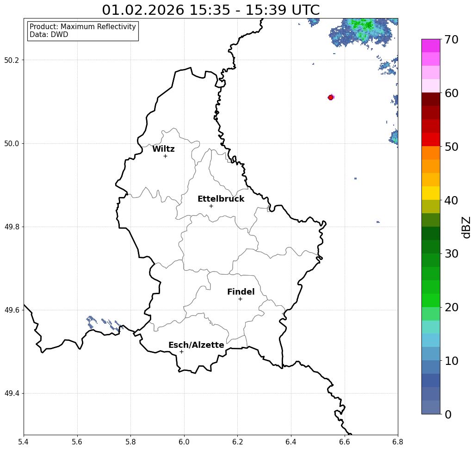Click the 70 tick label on colorbar

[x=451, y=40]
